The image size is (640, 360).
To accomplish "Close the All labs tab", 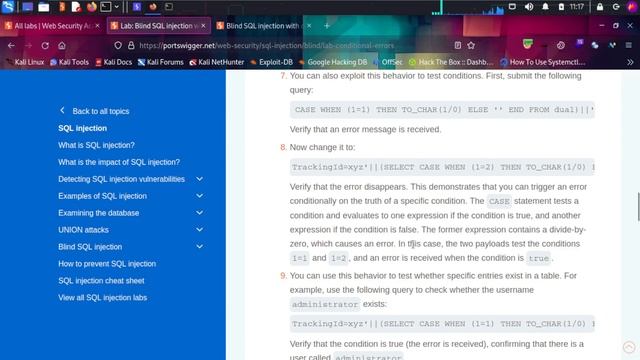I will tap(97, 26).
